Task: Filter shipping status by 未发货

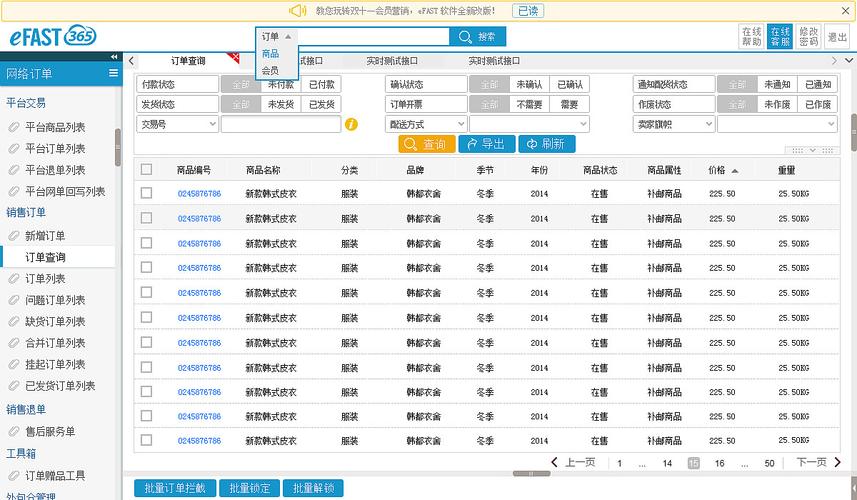Action: click(x=281, y=104)
